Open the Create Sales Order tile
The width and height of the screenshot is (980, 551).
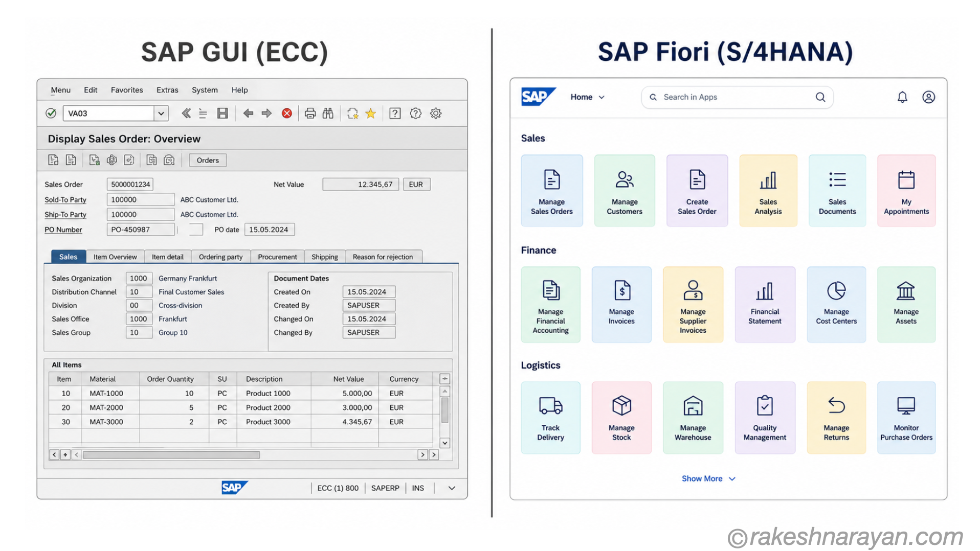click(697, 191)
